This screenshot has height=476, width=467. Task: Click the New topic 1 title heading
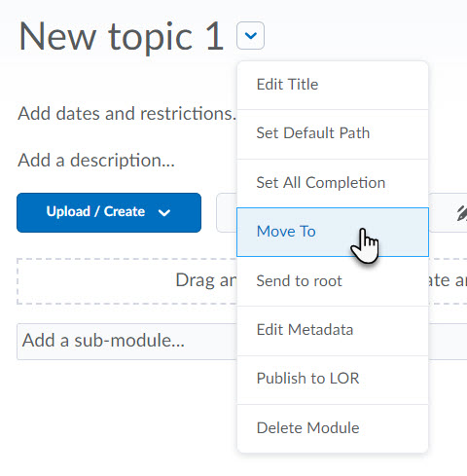[122, 37]
